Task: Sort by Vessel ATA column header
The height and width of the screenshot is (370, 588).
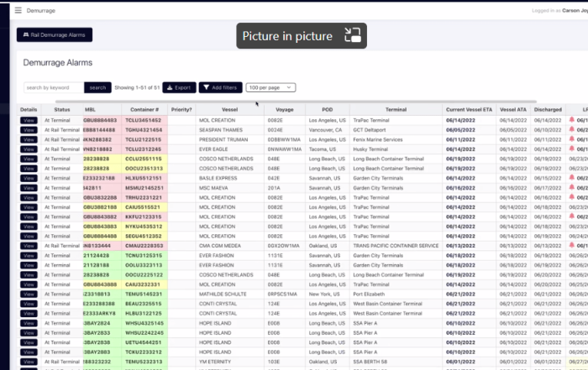Action: (x=513, y=110)
